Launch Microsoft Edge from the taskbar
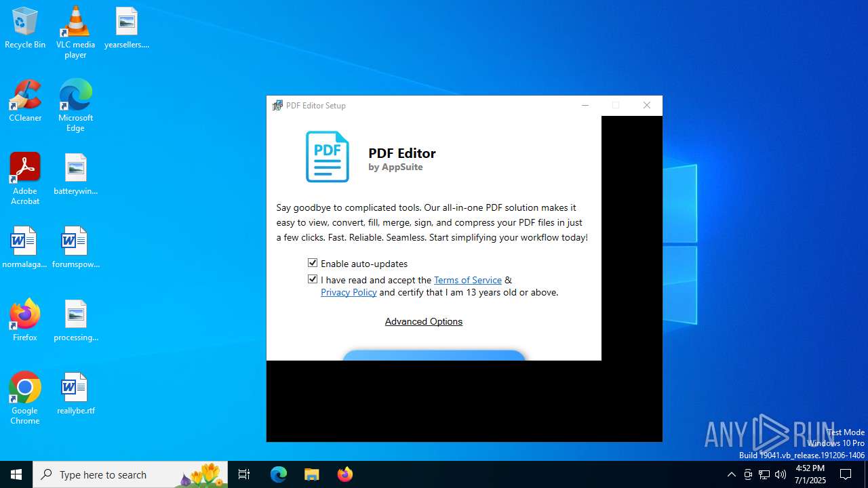This screenshot has width=868, height=488. coord(279,474)
